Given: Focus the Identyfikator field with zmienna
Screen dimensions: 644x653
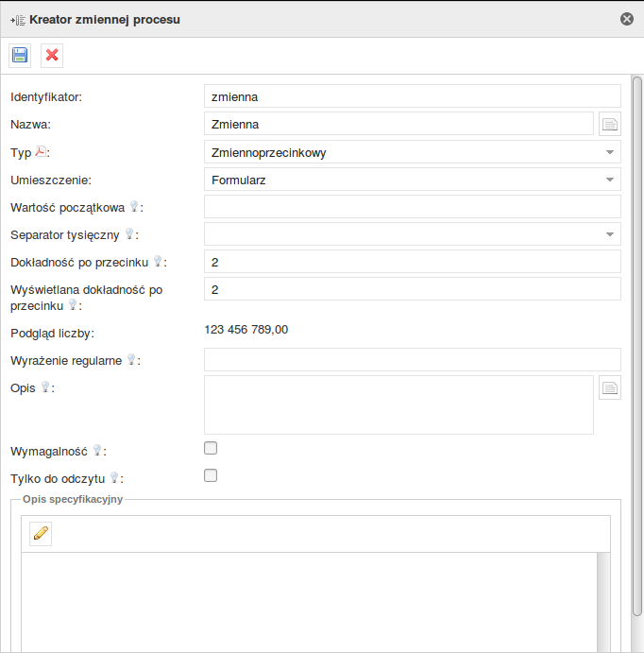Looking at the screenshot, I should (x=413, y=96).
